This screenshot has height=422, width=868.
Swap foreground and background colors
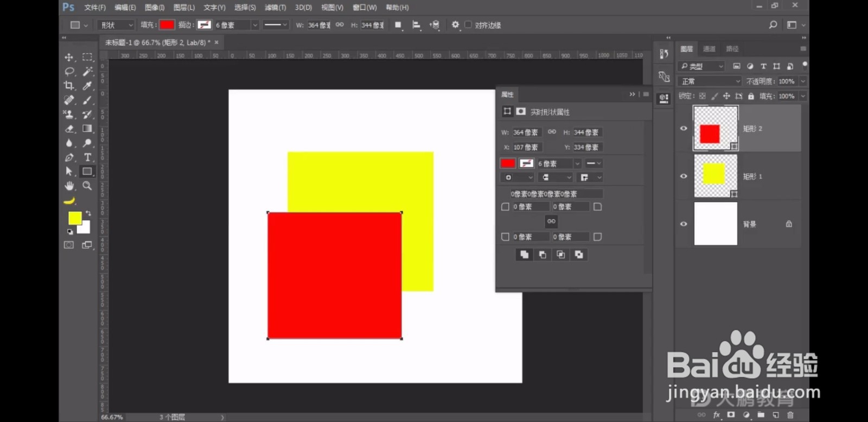pos(88,214)
